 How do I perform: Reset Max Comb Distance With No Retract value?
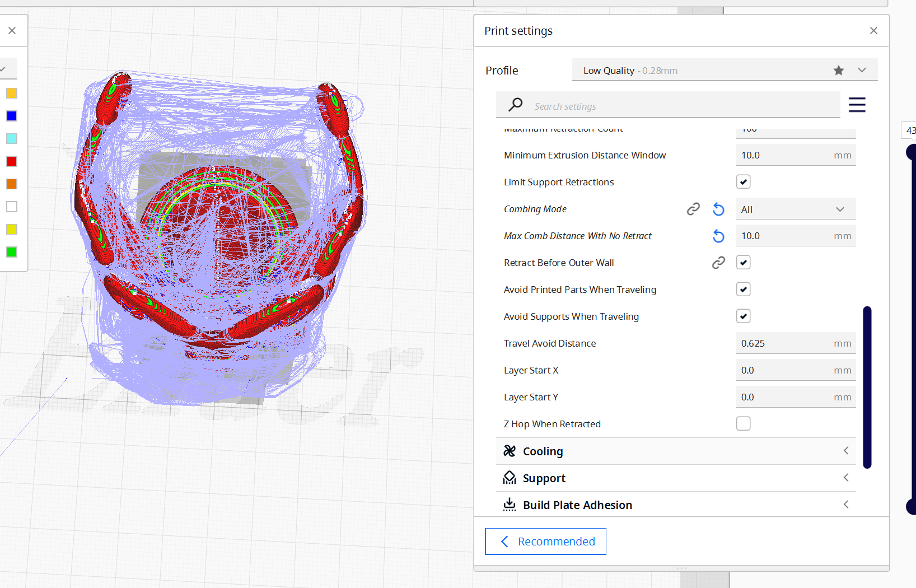coord(718,236)
